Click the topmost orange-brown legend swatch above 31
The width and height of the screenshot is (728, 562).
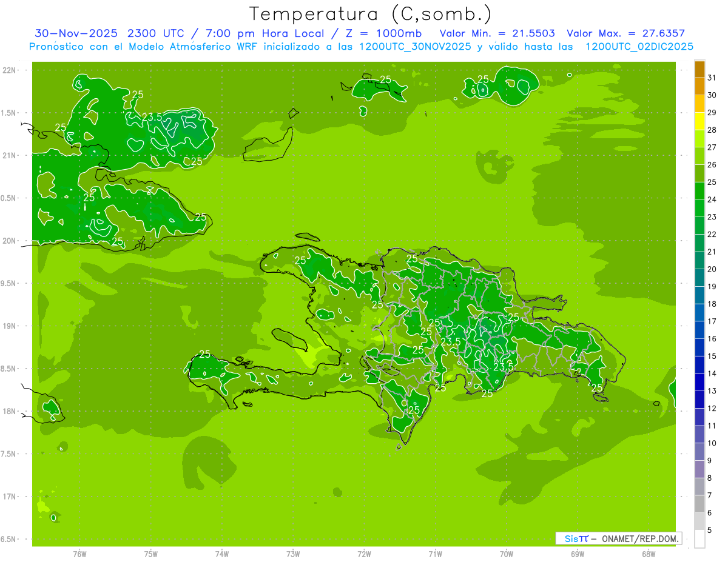tap(699, 69)
